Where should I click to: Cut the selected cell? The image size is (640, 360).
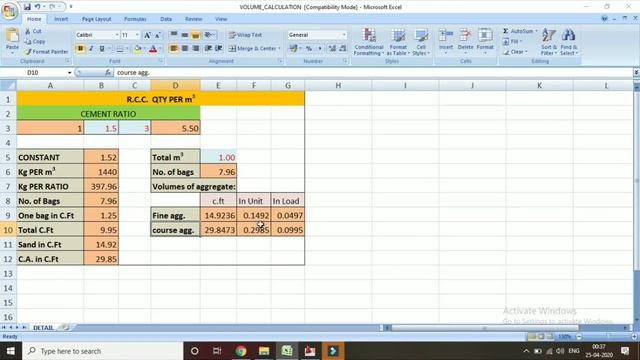pos(33,31)
